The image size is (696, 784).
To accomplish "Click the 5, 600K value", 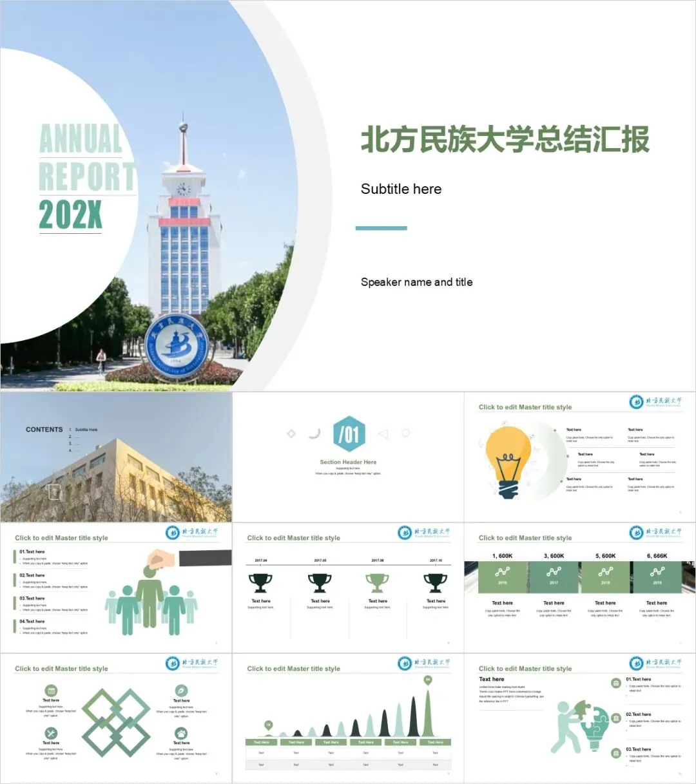I will pos(606,556).
